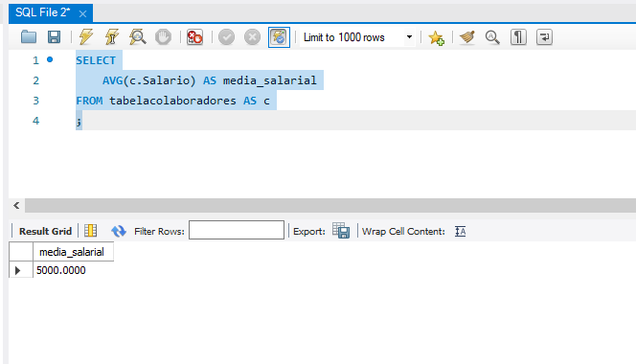Run Explain plan magnifier-lightning icon
The image size is (636, 364).
pyautogui.click(x=138, y=37)
